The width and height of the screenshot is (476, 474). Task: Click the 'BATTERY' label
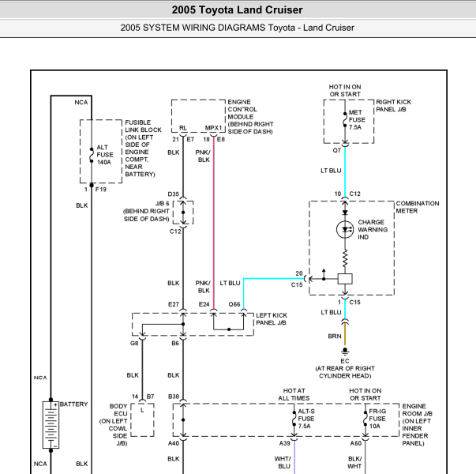point(73,404)
